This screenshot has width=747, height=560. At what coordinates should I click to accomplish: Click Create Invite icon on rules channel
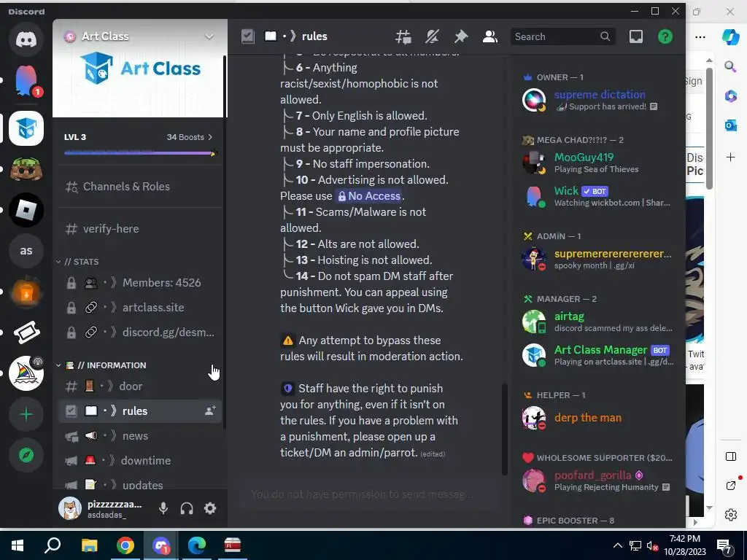(210, 411)
